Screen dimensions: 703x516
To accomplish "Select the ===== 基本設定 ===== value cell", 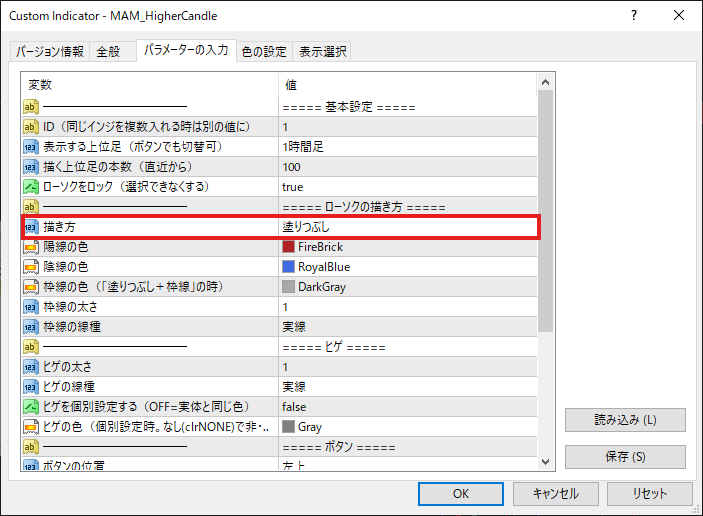I will coord(407,107).
